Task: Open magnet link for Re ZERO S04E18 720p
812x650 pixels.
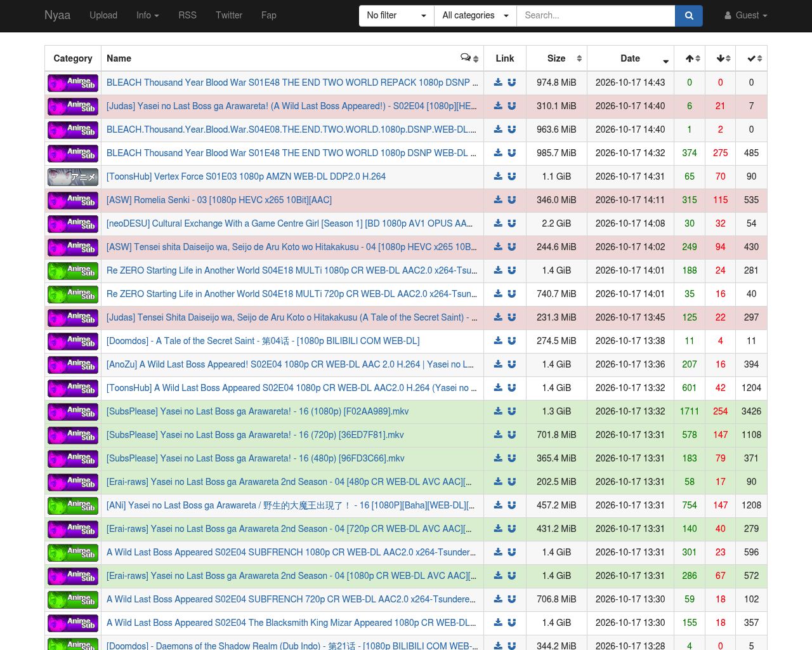Action: click(512, 294)
